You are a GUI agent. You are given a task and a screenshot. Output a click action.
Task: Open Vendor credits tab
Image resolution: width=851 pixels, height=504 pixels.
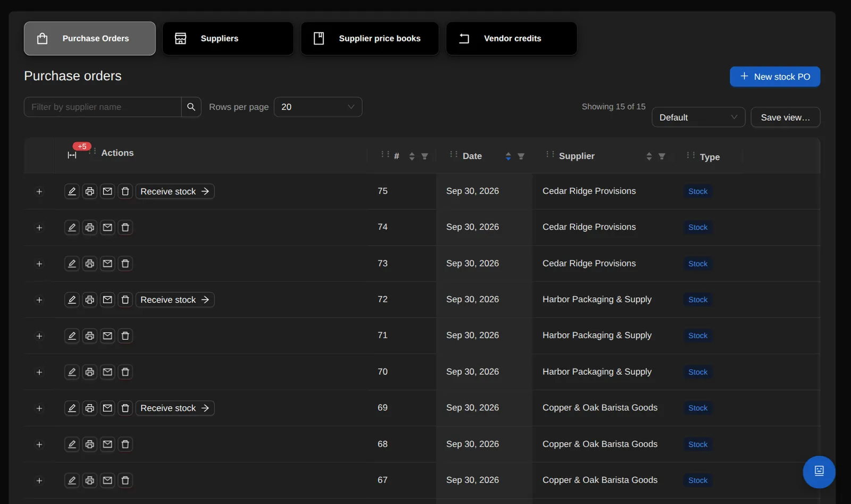(x=512, y=38)
